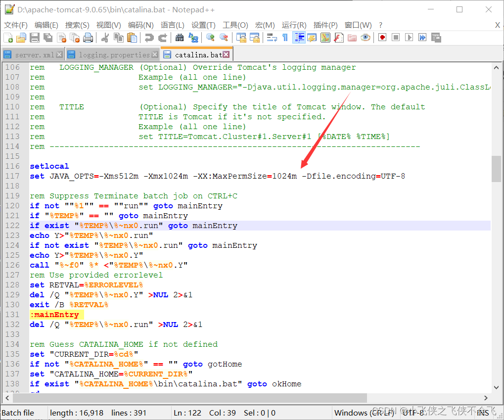Open the 工具(O) menu
Viewport: 504px width, 420px height.
[x=235, y=25]
